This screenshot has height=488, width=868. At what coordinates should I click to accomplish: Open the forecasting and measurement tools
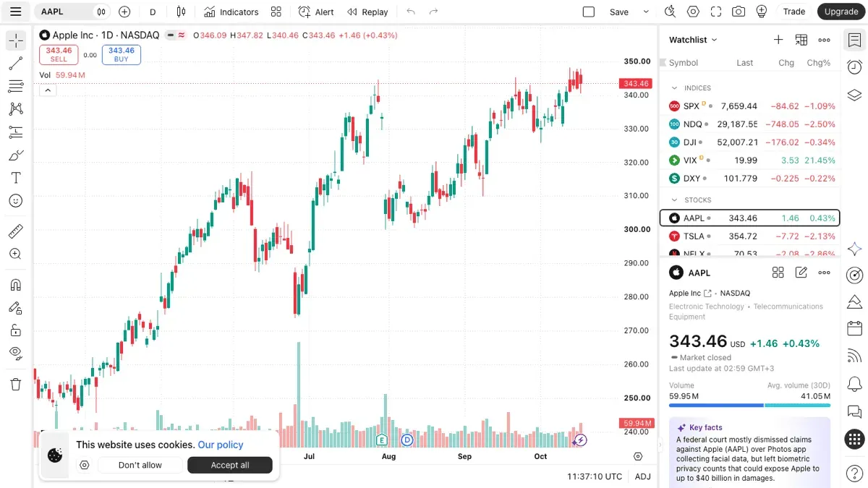pos(15,132)
